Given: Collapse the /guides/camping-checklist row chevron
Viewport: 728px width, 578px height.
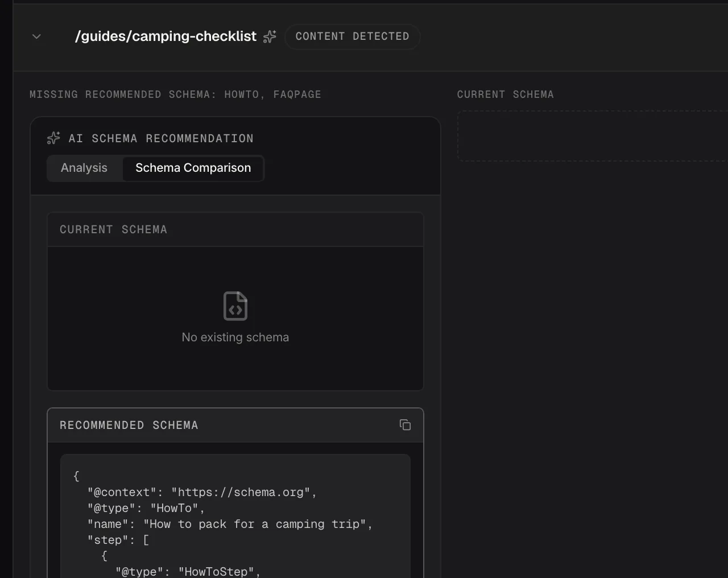Looking at the screenshot, I should [x=36, y=36].
